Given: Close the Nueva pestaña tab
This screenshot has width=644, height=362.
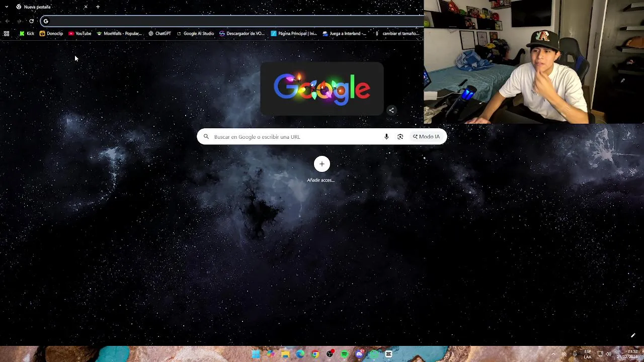Looking at the screenshot, I should tap(86, 7).
